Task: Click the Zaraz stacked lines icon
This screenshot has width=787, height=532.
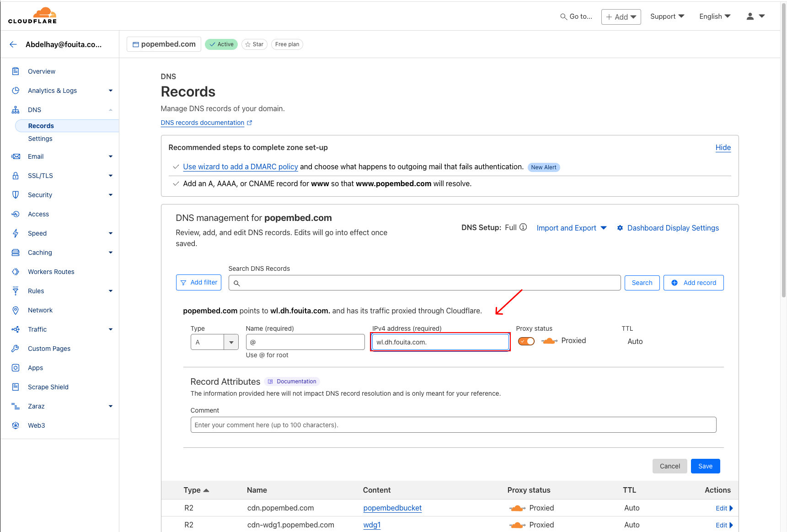Action: 16,406
